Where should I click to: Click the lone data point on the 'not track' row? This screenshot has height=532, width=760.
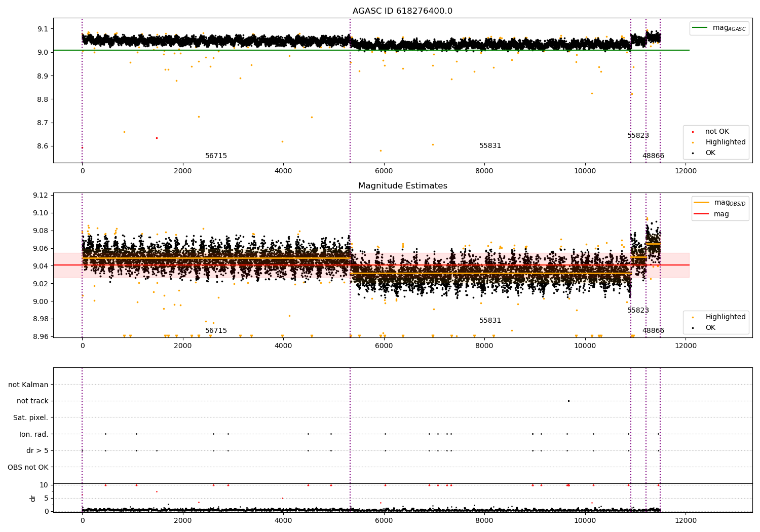click(568, 401)
